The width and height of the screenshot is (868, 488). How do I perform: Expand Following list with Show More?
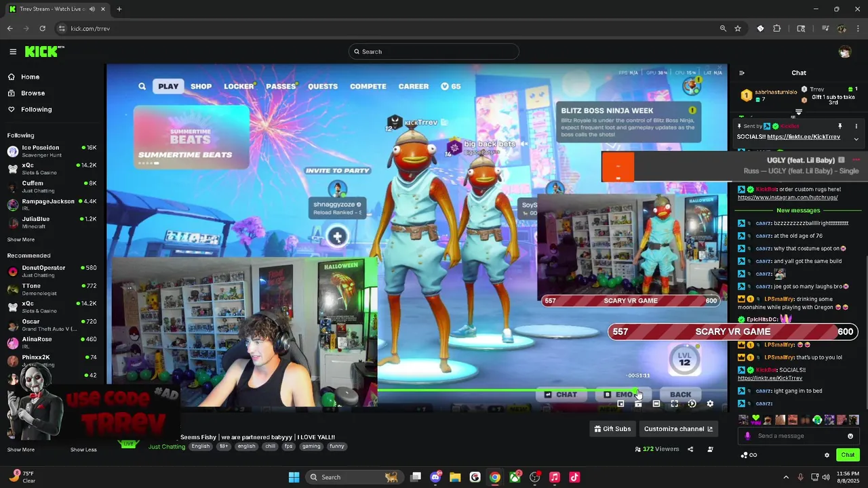point(21,239)
